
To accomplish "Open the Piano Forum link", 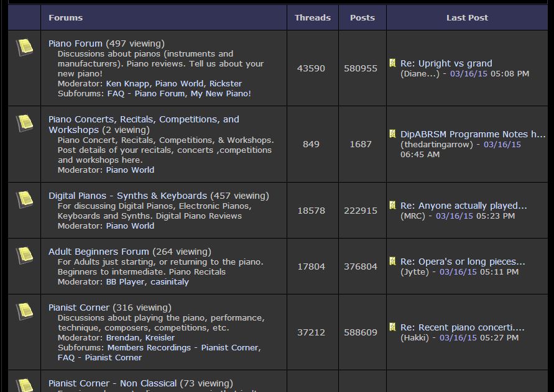I will pyautogui.click(x=75, y=43).
